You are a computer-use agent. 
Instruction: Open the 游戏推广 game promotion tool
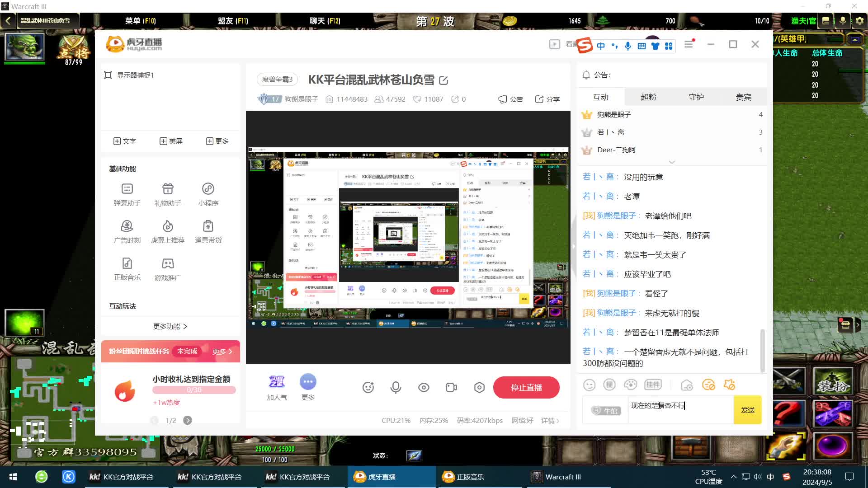pos(168,269)
